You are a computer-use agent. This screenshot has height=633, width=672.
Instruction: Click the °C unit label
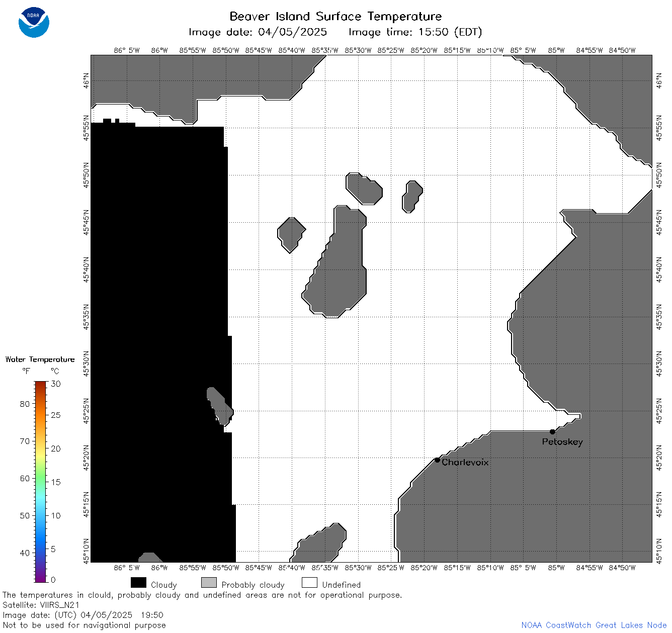point(55,371)
